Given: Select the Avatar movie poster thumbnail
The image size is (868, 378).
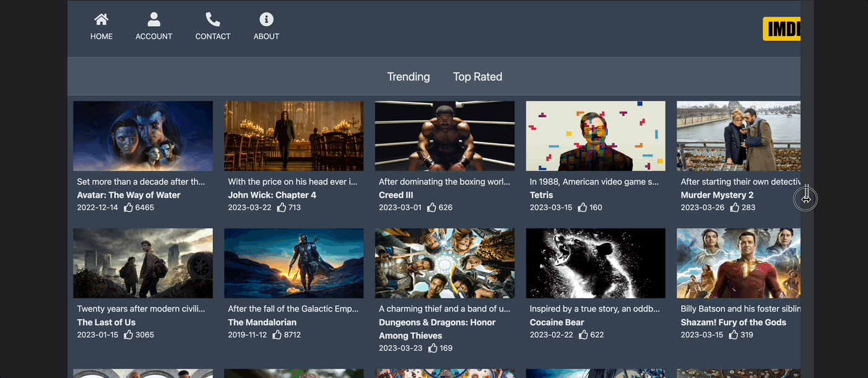Looking at the screenshot, I should pyautogui.click(x=143, y=136).
